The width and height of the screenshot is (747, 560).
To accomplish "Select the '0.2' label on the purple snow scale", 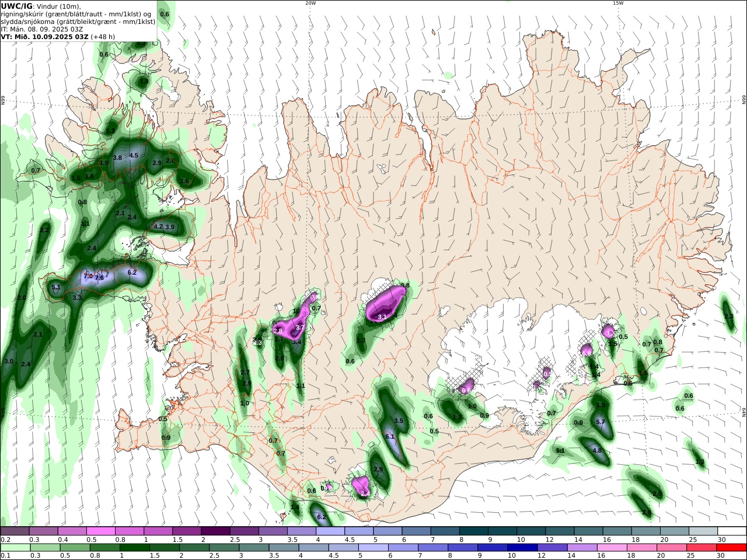I will click(x=5, y=540).
